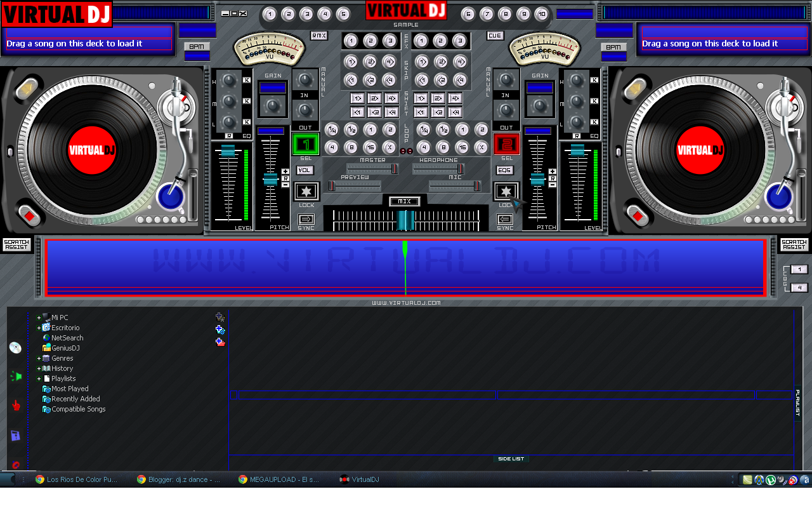Click the red add virtual folder icon

220,342
